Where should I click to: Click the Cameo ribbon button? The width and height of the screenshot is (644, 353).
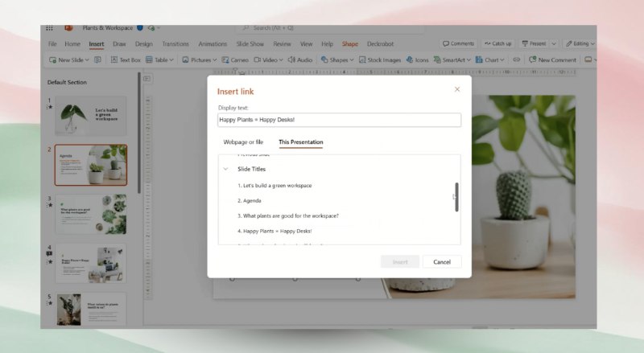tap(235, 60)
